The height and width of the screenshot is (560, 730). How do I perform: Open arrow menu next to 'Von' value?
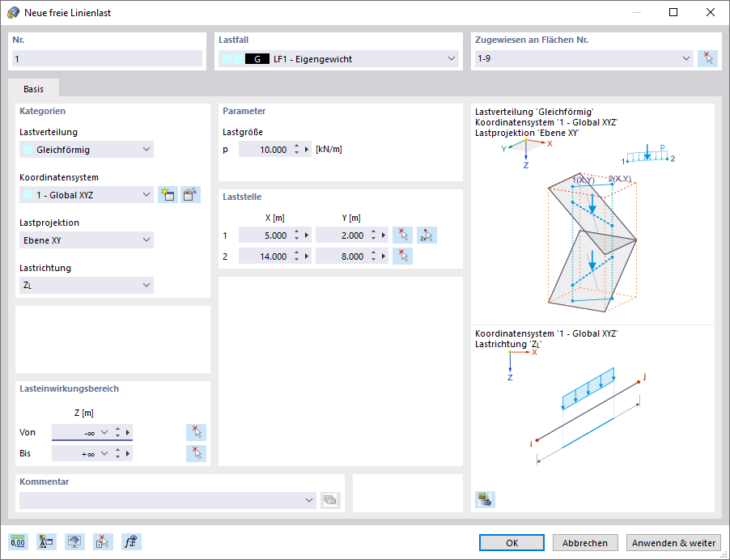click(x=128, y=432)
